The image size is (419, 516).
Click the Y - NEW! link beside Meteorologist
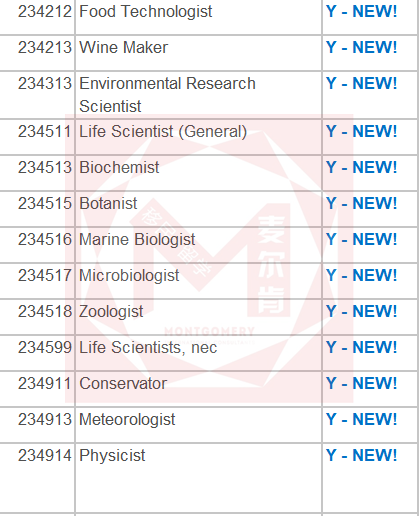point(362,419)
